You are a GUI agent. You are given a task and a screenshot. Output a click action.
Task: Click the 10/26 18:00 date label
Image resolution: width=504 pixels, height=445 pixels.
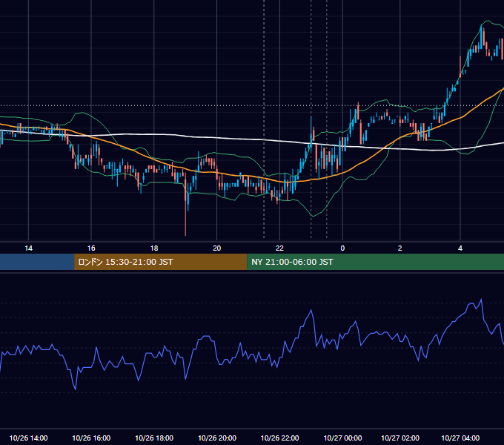click(154, 438)
